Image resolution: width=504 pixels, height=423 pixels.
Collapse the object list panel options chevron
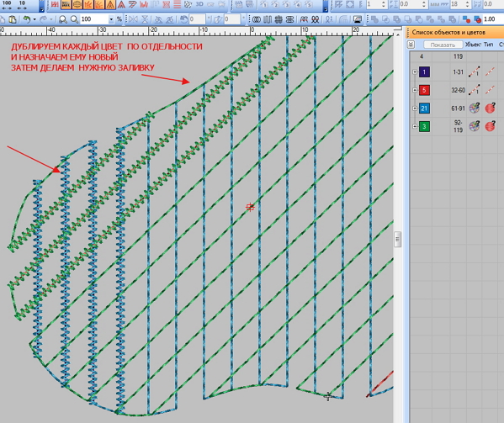pos(411,45)
